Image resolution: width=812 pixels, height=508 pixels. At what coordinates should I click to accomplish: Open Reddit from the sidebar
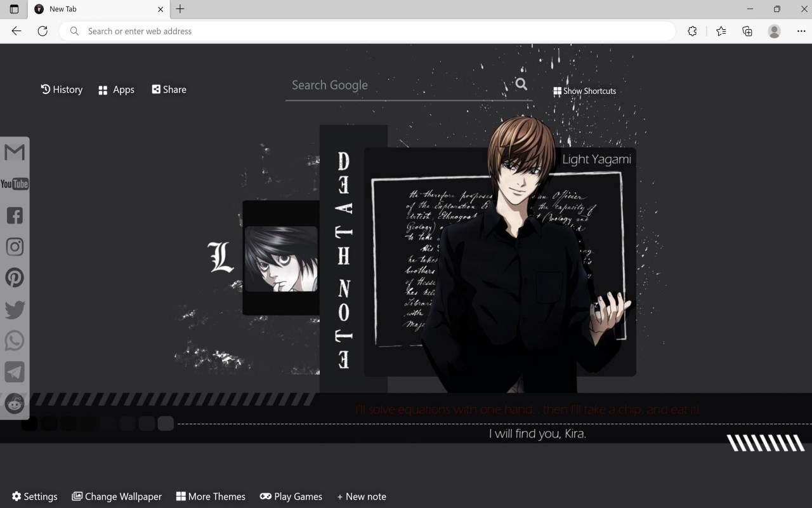[x=15, y=403]
